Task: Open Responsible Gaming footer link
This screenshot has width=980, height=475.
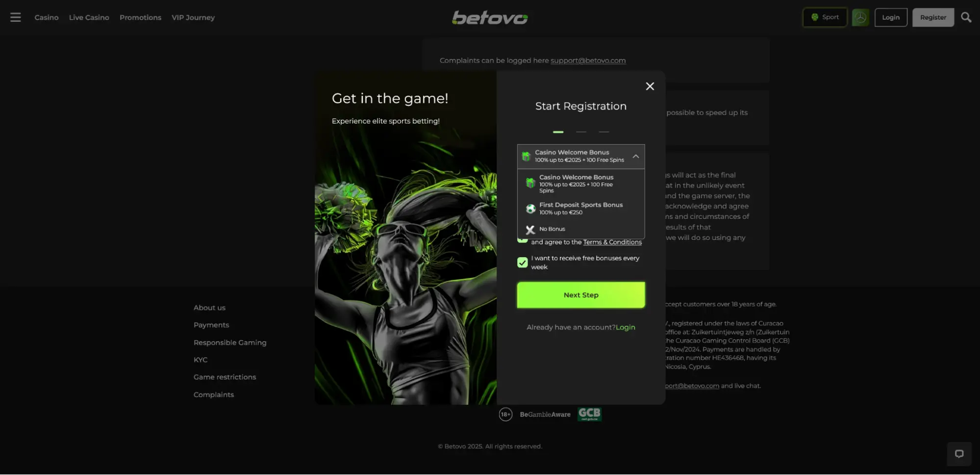Action: point(230,343)
